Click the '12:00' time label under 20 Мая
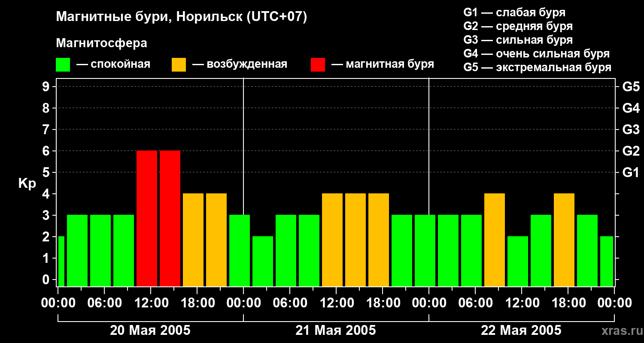Screen dimensions: 644x343 tap(151, 303)
